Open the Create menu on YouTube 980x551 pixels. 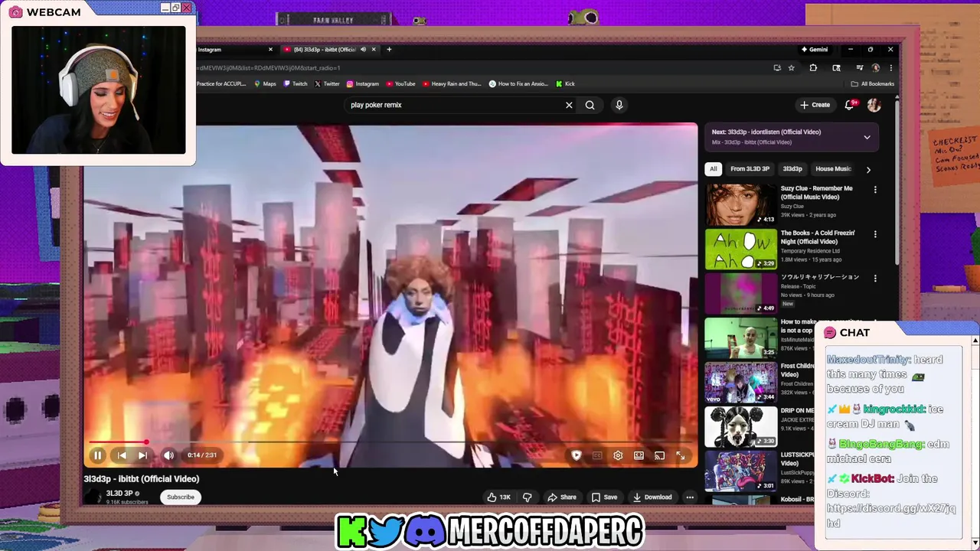815,105
